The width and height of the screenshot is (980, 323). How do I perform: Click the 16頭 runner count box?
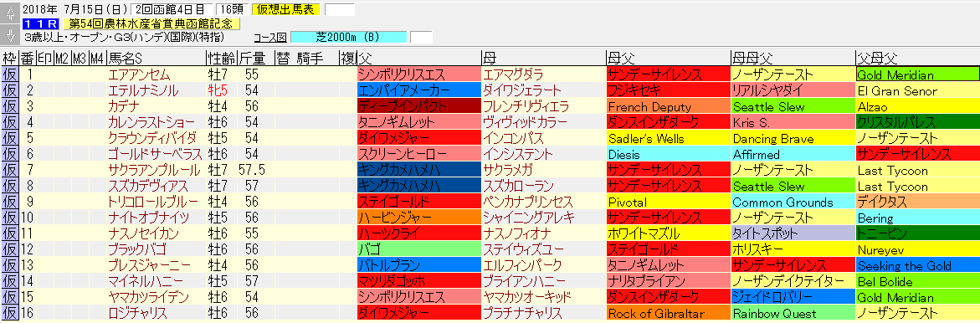(x=232, y=9)
